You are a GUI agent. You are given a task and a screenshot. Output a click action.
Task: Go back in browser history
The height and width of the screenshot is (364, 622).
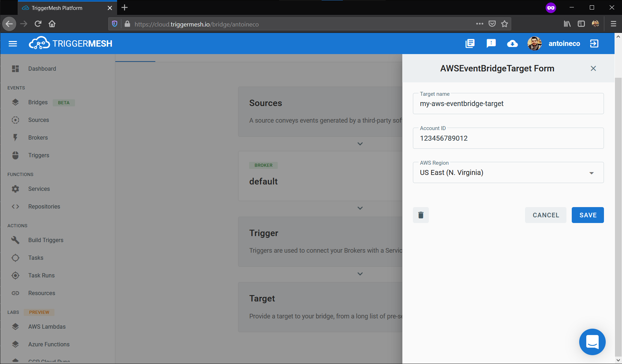click(9, 24)
